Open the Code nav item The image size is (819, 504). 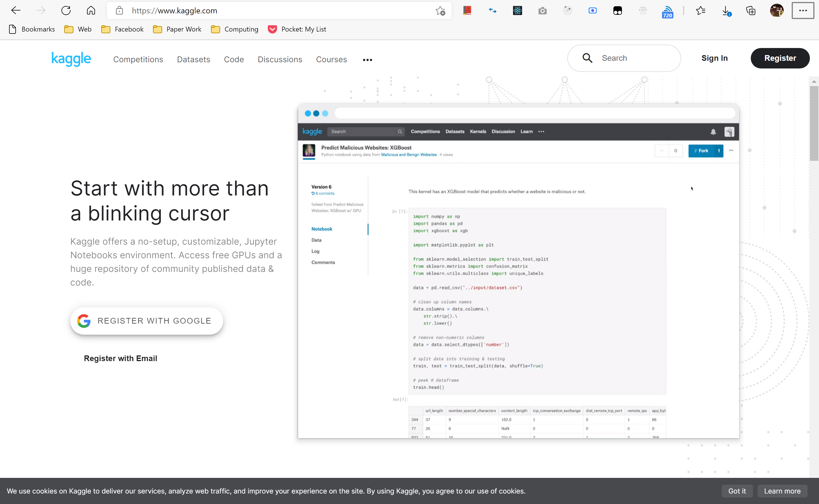point(234,59)
